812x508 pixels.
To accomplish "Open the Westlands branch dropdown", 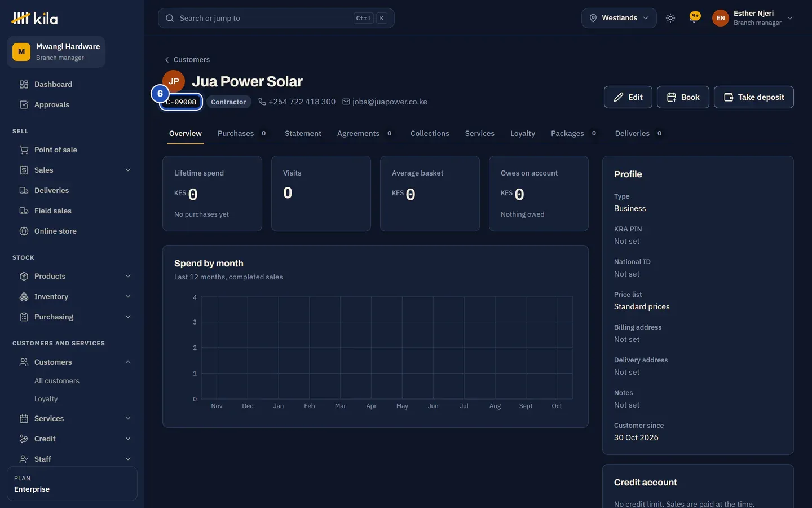I will point(619,18).
